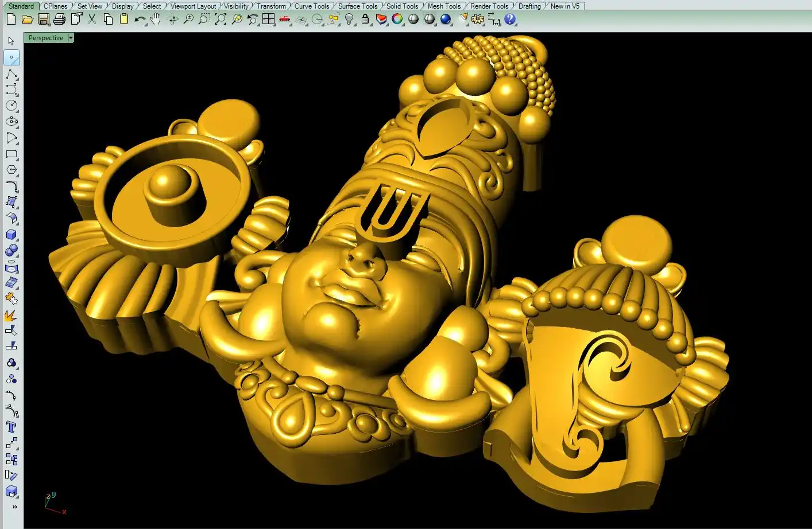
Task: Toggle object lock with padlock icon
Action: tap(365, 19)
